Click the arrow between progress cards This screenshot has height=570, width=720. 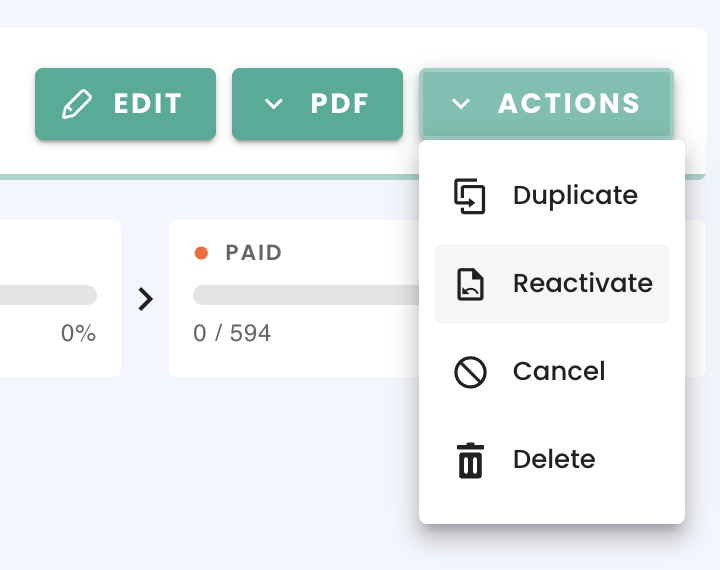[x=146, y=299]
